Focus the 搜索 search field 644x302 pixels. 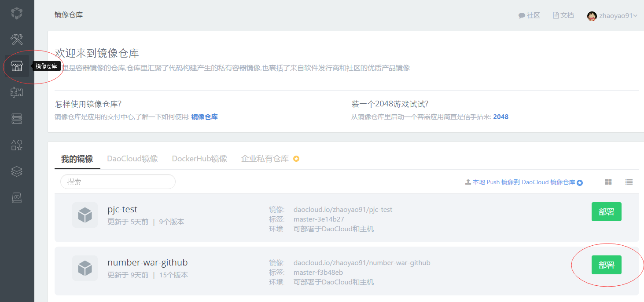(118, 182)
